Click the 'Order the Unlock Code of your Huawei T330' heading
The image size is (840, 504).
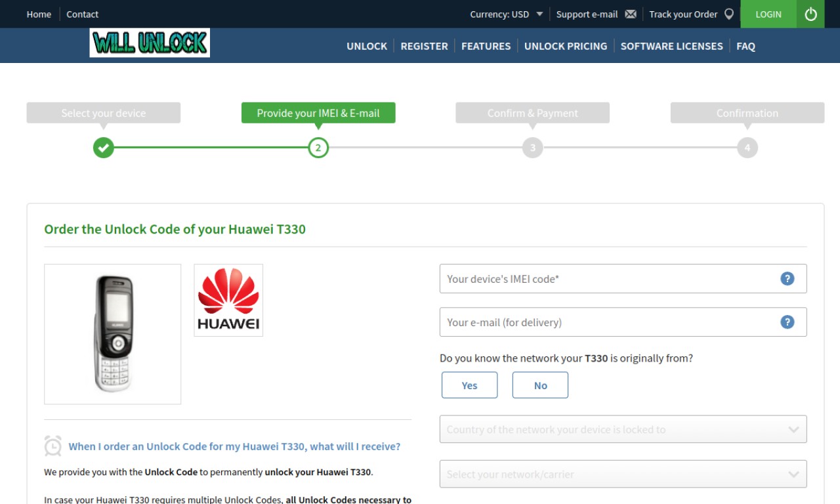point(175,229)
